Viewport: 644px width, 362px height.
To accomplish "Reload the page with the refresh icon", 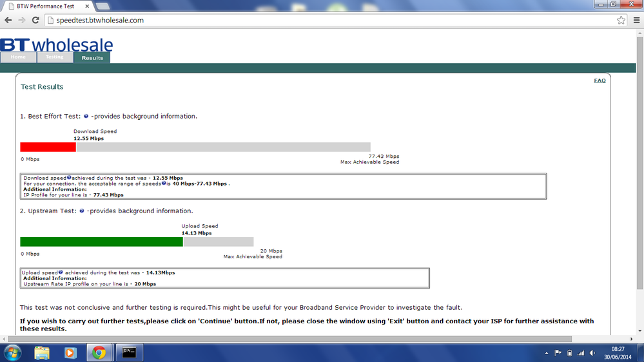I will (x=35, y=20).
